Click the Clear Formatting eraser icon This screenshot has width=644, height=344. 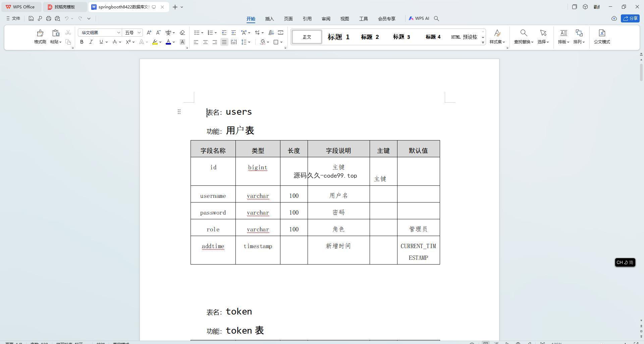click(182, 33)
